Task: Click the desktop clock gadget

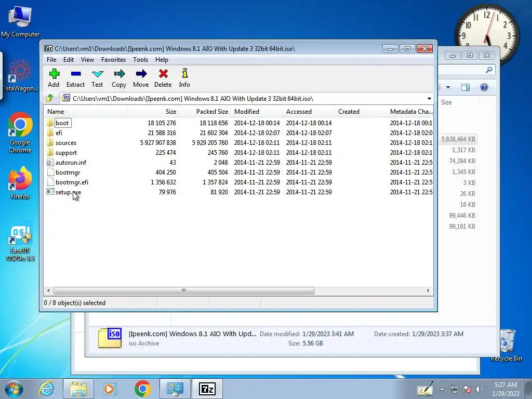Action: [486, 35]
